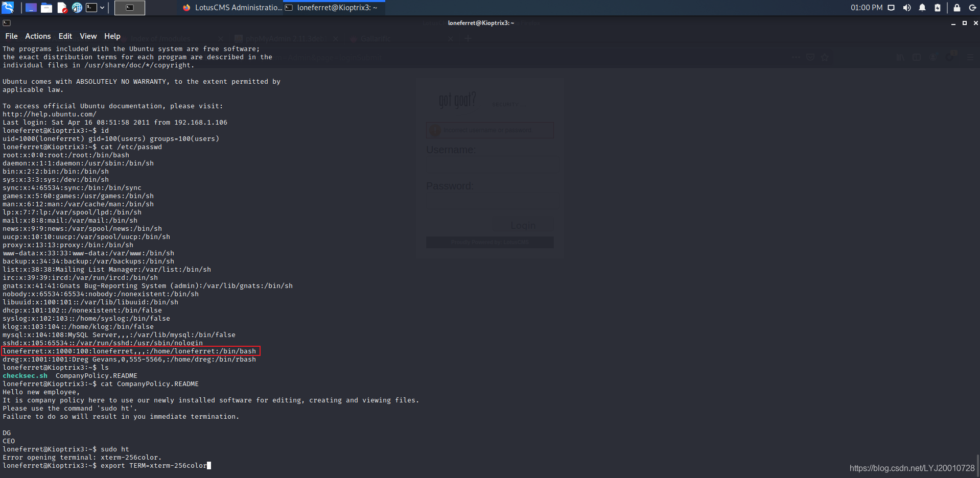Image resolution: width=980 pixels, height=478 pixels.
Task: Open the Help menu in terminal
Action: click(x=112, y=36)
